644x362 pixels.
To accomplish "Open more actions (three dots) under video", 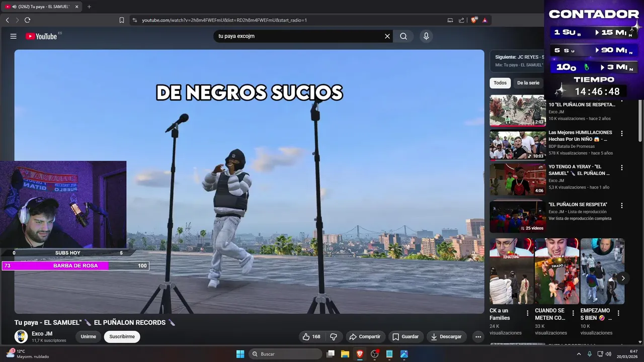I will (x=478, y=336).
